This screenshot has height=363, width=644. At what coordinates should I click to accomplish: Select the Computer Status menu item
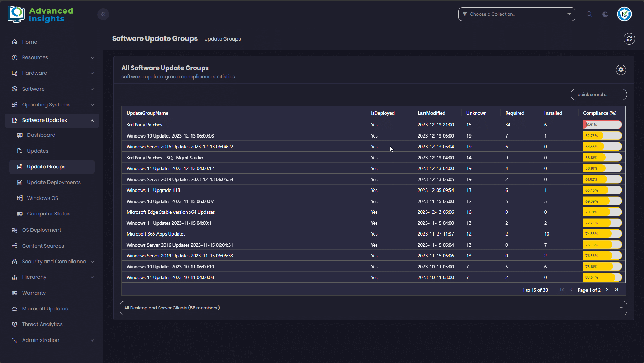(48, 214)
